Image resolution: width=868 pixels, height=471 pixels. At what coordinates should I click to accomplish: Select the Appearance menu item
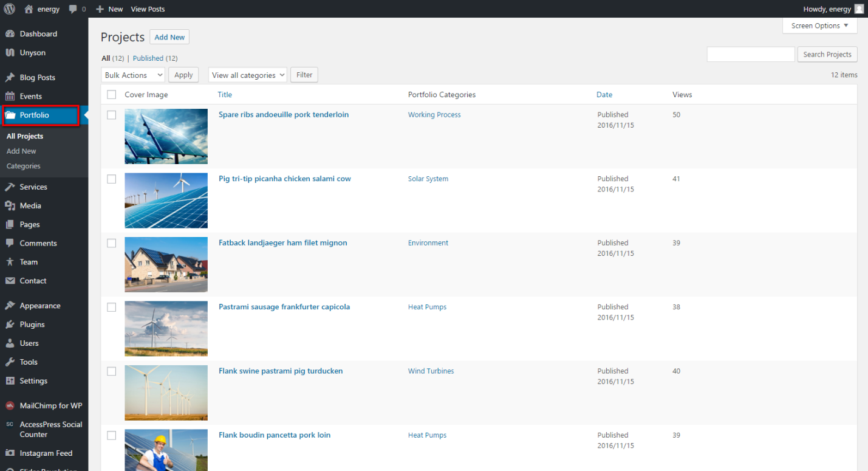(40, 306)
